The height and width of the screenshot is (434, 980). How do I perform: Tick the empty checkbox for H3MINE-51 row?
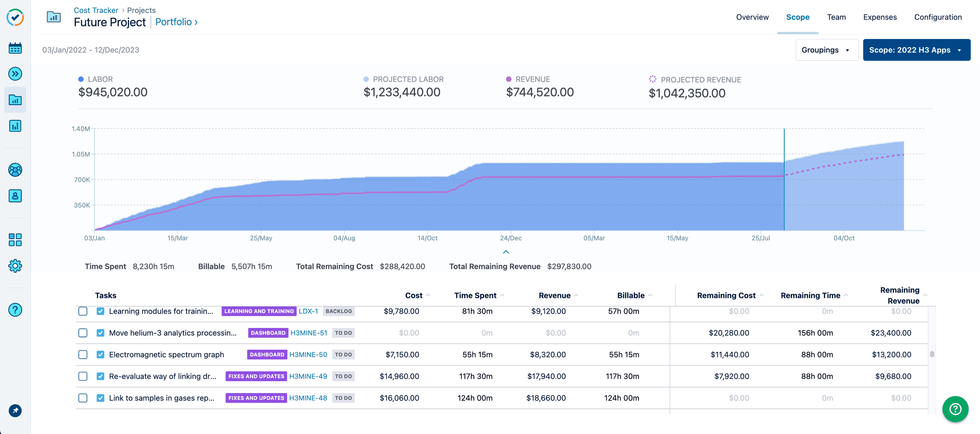tap(83, 333)
